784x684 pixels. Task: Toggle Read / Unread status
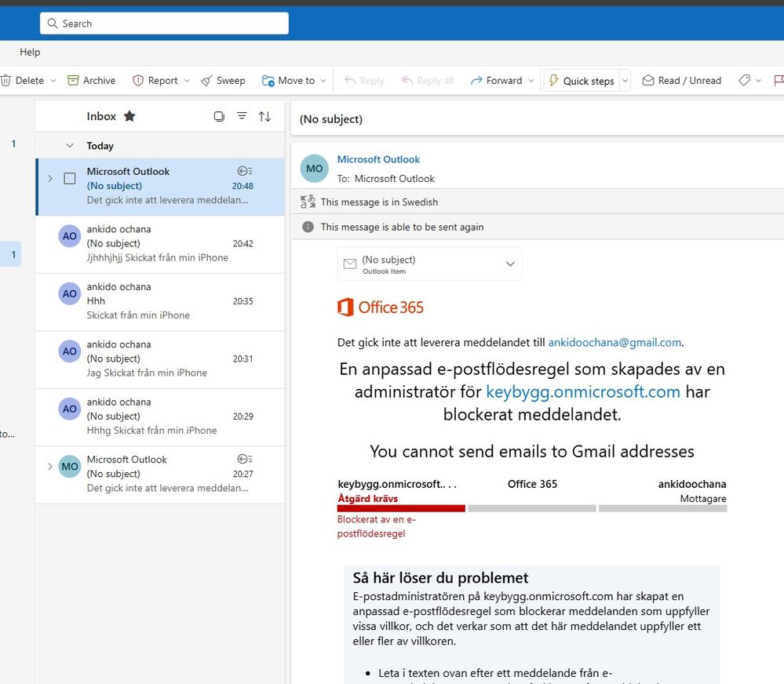pyautogui.click(x=681, y=81)
